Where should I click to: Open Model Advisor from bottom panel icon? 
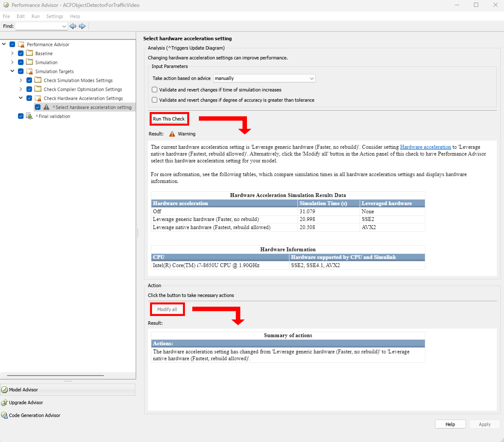coord(5,390)
